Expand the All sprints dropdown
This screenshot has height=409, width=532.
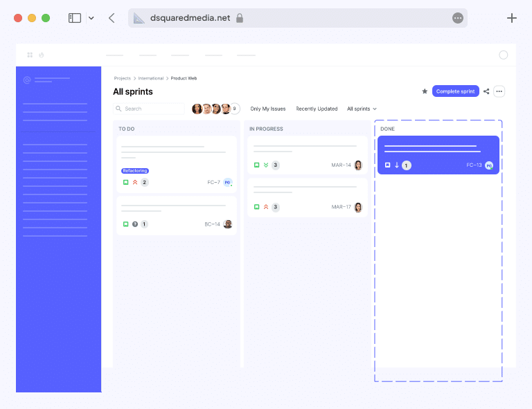click(x=362, y=109)
